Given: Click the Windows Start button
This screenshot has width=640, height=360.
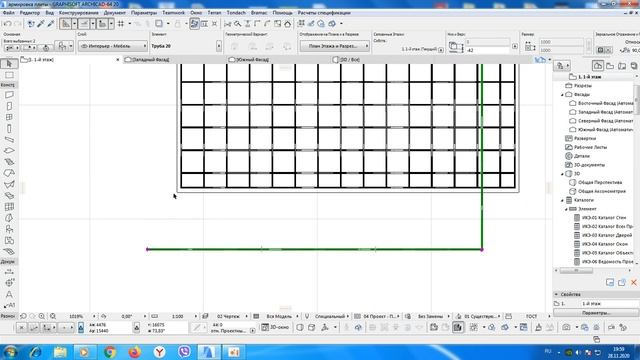Looking at the screenshot, I should (x=10, y=352).
